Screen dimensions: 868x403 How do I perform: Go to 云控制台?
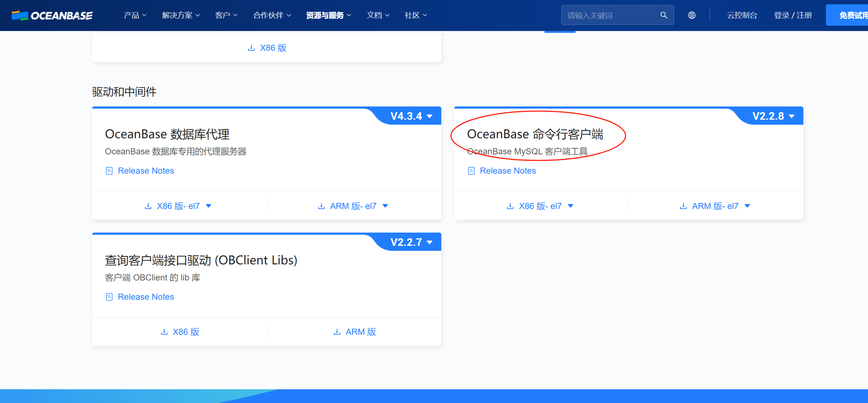click(742, 15)
